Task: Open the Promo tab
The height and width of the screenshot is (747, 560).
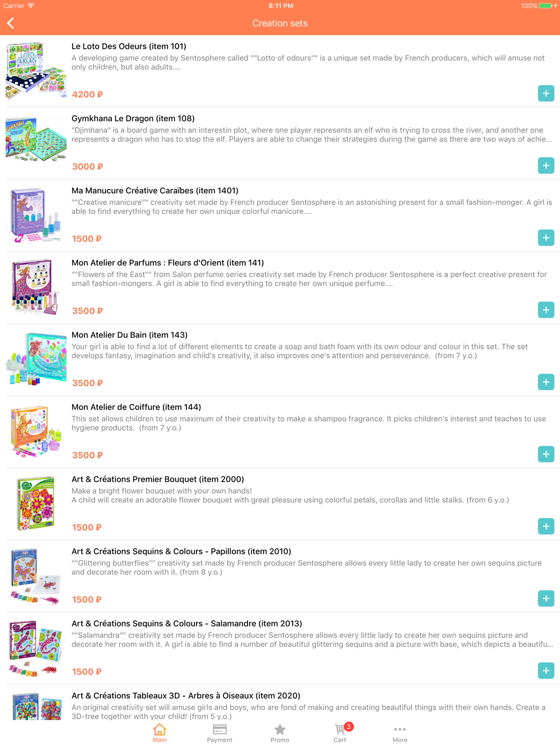Action: [x=280, y=733]
